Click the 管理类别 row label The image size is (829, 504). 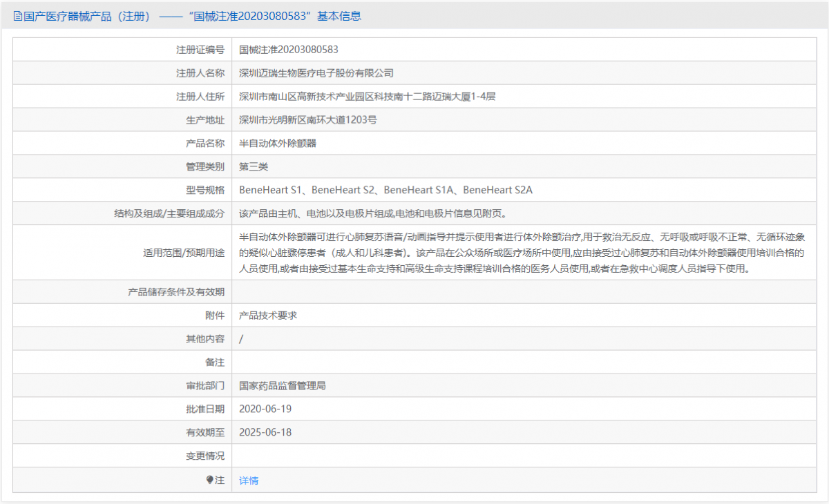[x=205, y=167]
